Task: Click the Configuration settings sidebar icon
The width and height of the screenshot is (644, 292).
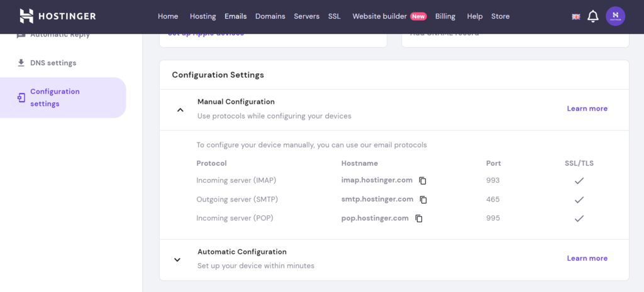Action: click(x=21, y=97)
